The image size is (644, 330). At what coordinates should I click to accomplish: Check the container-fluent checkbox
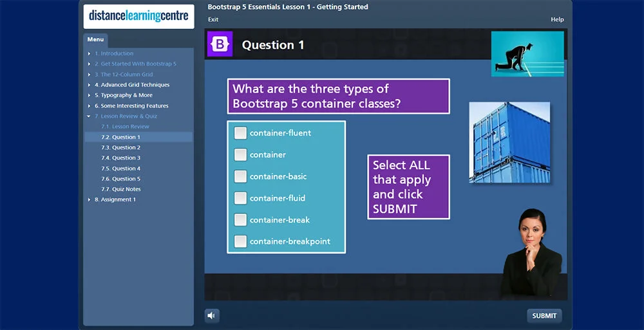pyautogui.click(x=240, y=133)
